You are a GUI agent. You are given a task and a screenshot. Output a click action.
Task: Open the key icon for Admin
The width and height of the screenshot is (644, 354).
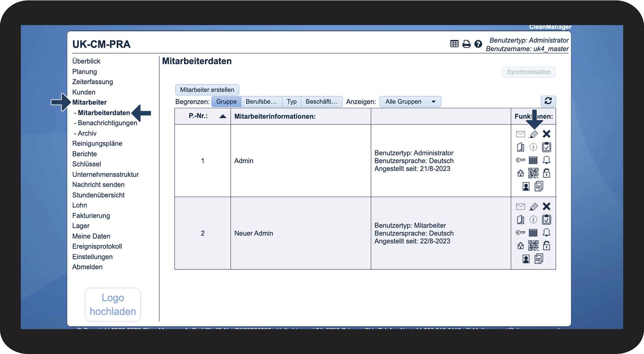[520, 160]
